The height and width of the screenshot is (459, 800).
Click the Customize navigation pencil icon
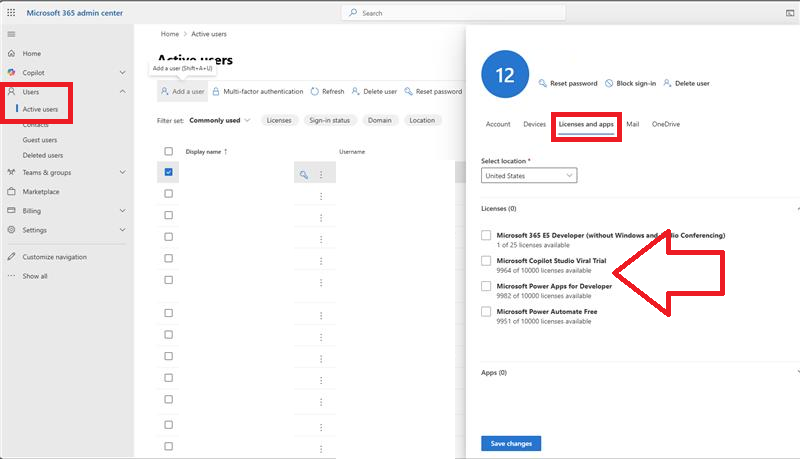[11, 257]
